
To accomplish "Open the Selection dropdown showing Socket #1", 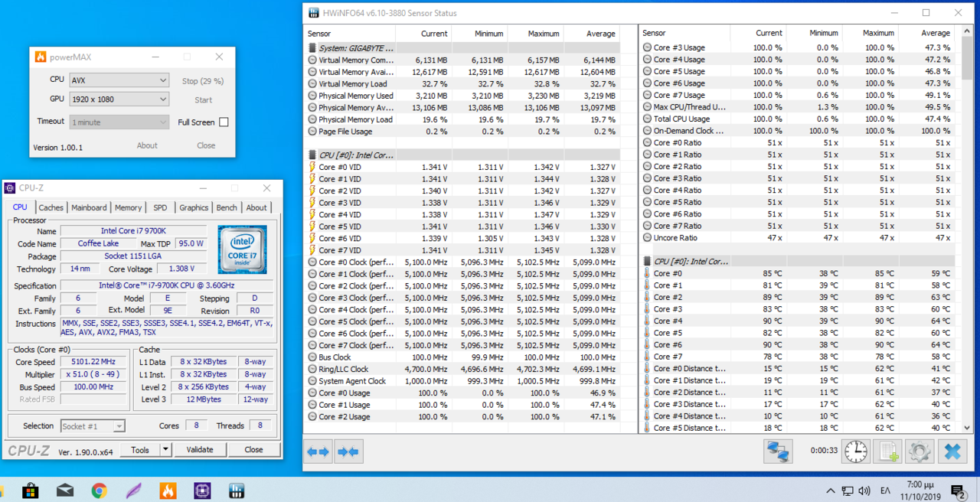I will (x=93, y=426).
